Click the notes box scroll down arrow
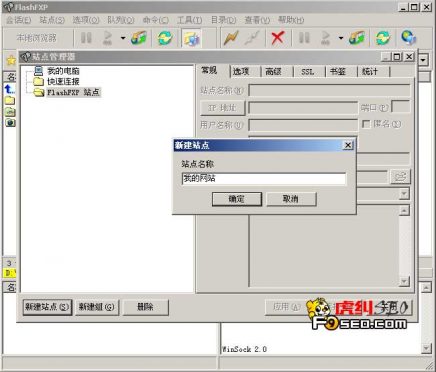The width and height of the screenshot is (436, 372). (404, 281)
